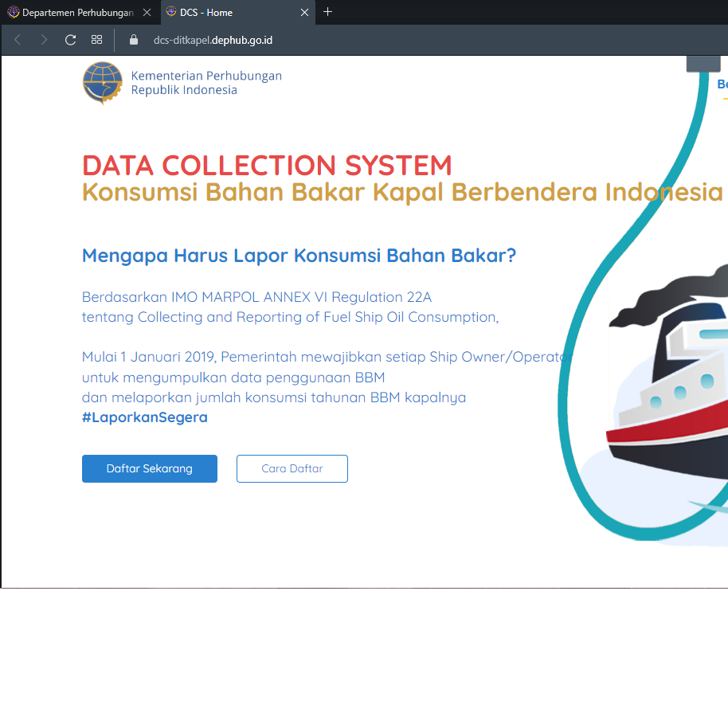Go back using the browser back arrow
This screenshot has height=728, width=728.
click(x=18, y=40)
